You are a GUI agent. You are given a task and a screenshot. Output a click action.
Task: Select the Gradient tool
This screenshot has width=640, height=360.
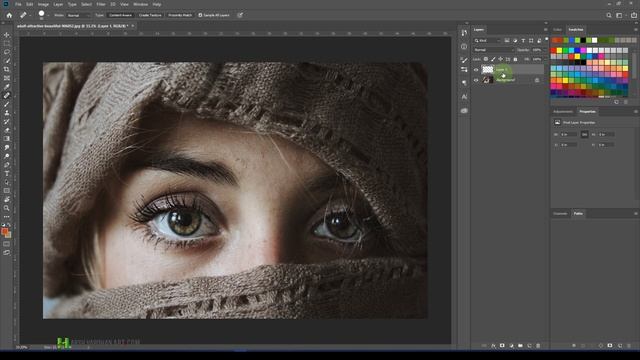tap(7, 139)
